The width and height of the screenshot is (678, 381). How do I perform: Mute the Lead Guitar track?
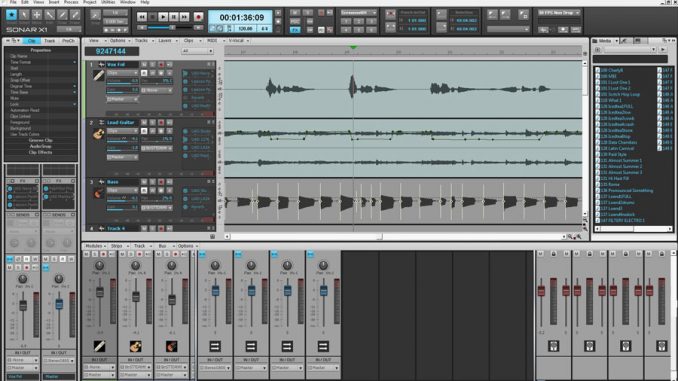click(144, 123)
